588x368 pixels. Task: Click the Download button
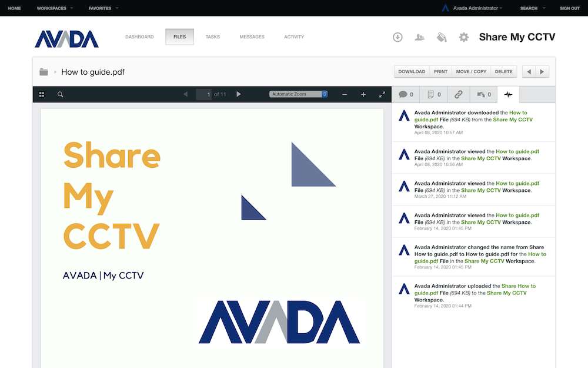(412, 72)
